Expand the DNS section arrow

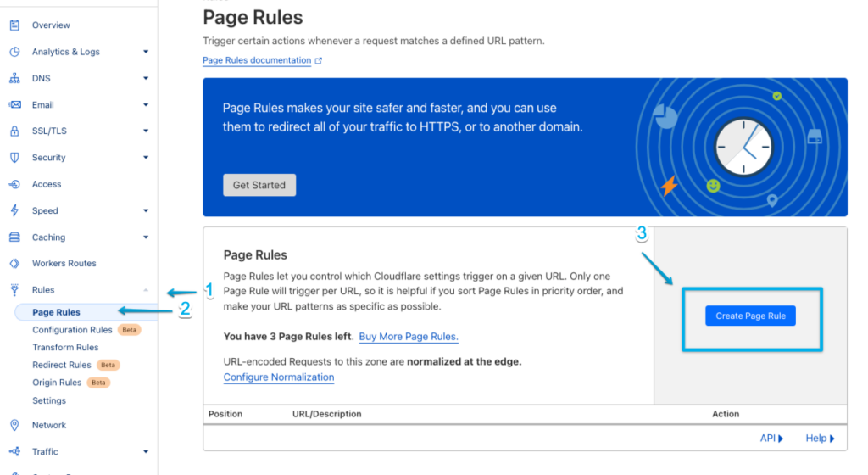pos(146,79)
